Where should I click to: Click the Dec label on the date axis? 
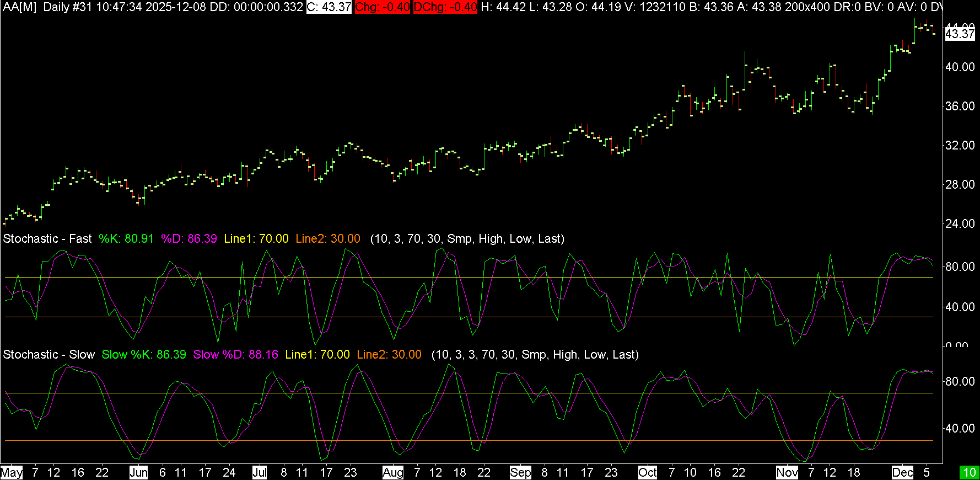[903, 472]
